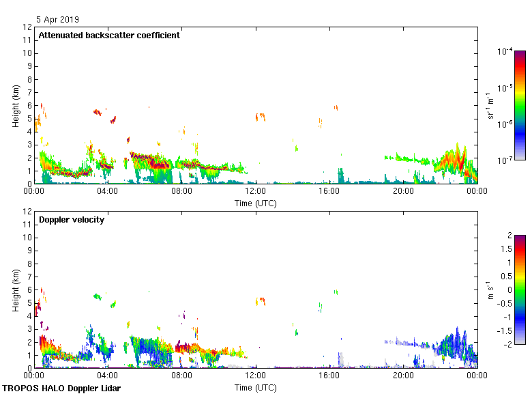Viewport: 532px width, 396px height.
Task: Select the "Attenuated backscatter coefficient" plot title
Action: 109,36
